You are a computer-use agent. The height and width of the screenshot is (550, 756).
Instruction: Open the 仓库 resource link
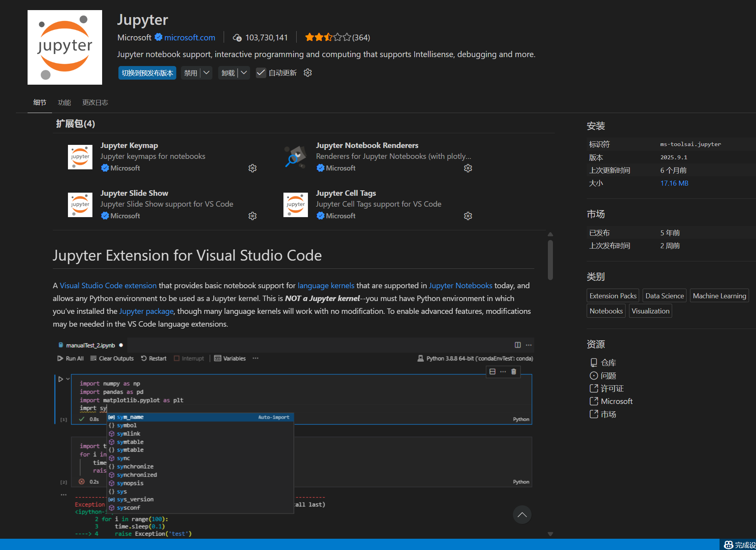(x=603, y=363)
